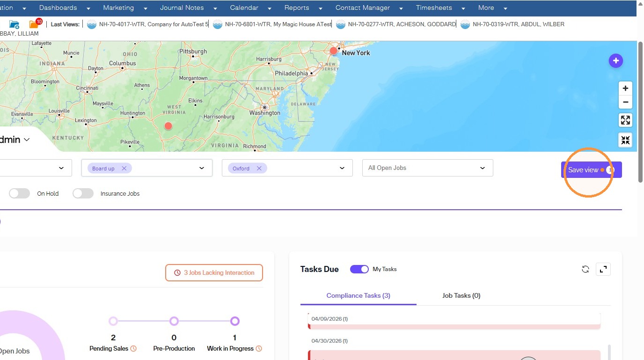Click the red map marker in West Virginia

pyautogui.click(x=168, y=126)
